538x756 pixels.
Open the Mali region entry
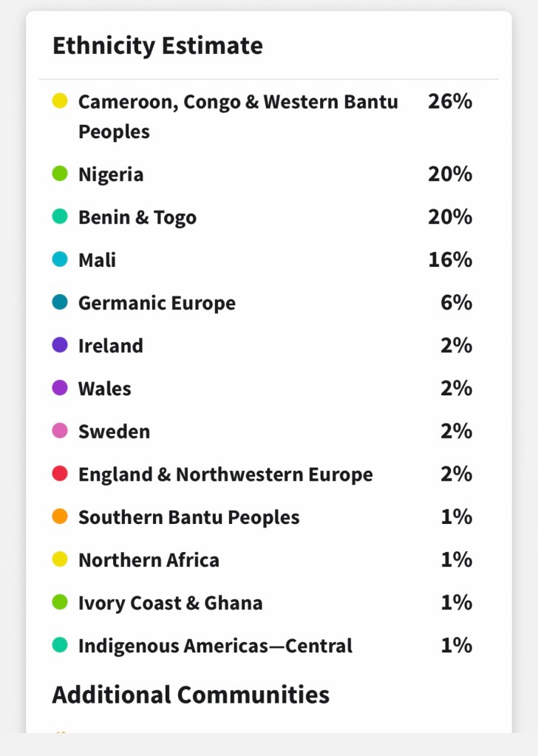(x=97, y=260)
